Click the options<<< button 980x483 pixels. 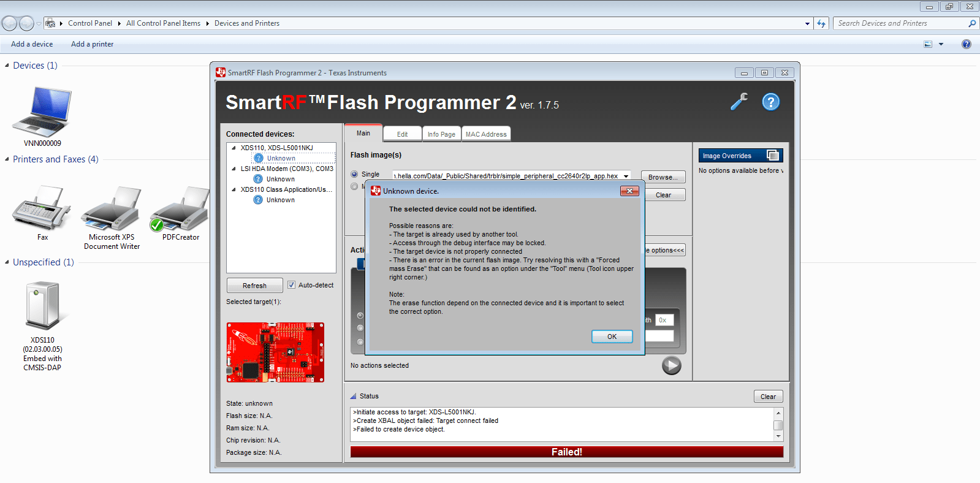click(666, 250)
